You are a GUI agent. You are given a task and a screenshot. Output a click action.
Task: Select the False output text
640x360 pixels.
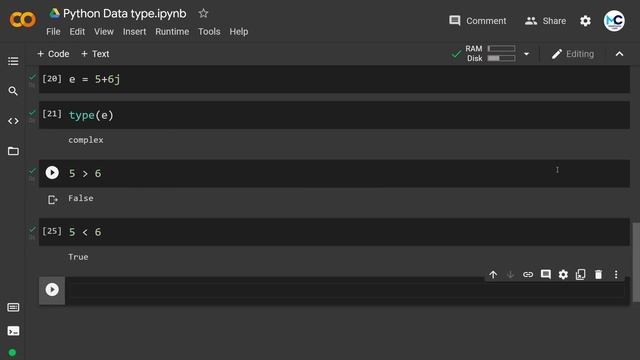(81, 198)
